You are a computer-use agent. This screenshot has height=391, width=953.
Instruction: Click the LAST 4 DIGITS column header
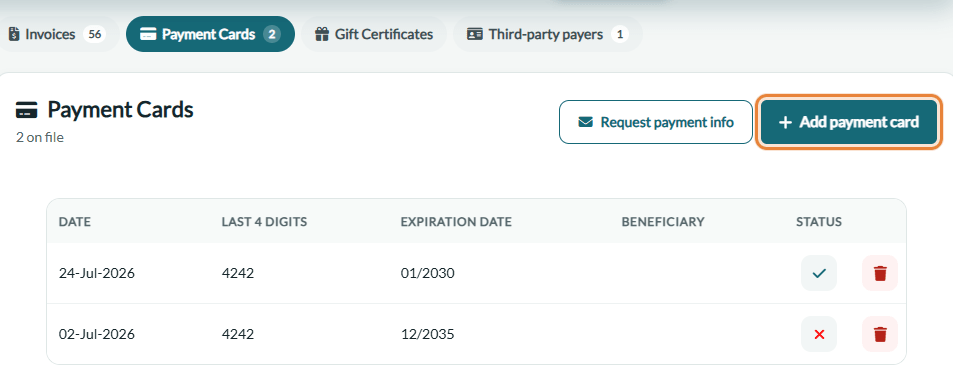[264, 222]
